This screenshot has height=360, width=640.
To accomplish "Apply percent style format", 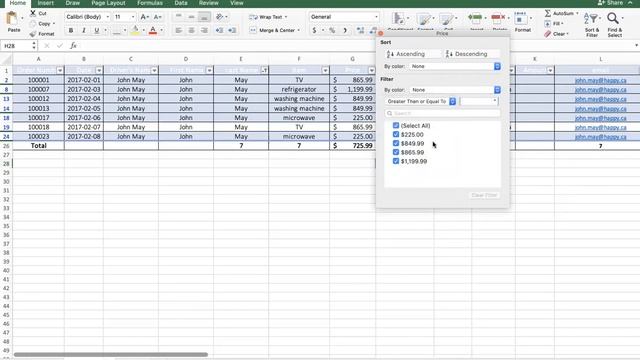I will pyautogui.click(x=332, y=30).
